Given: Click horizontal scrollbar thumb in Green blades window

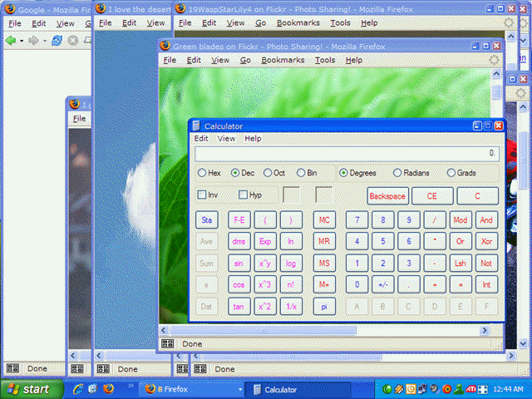Looking at the screenshot, I should [x=264, y=330].
